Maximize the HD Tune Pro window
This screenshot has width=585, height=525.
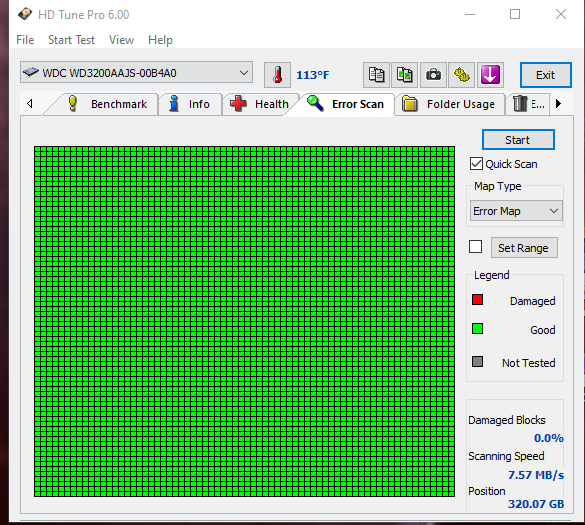pos(515,15)
